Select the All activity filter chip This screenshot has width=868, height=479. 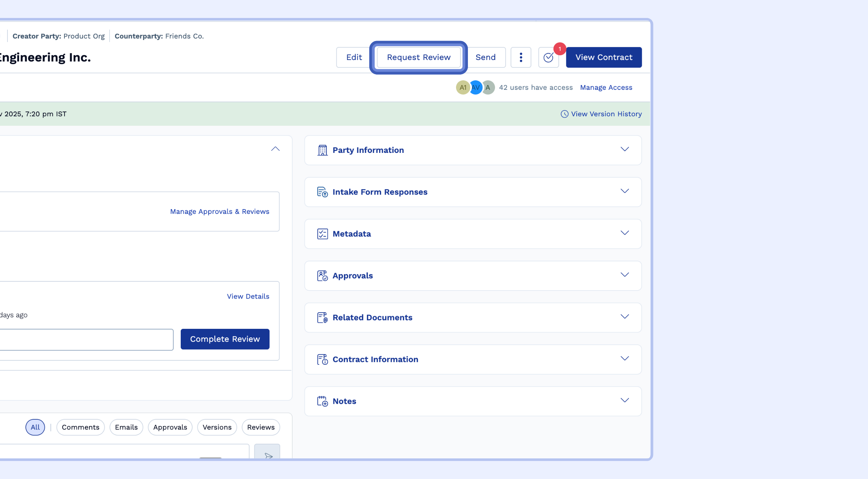pos(35,427)
